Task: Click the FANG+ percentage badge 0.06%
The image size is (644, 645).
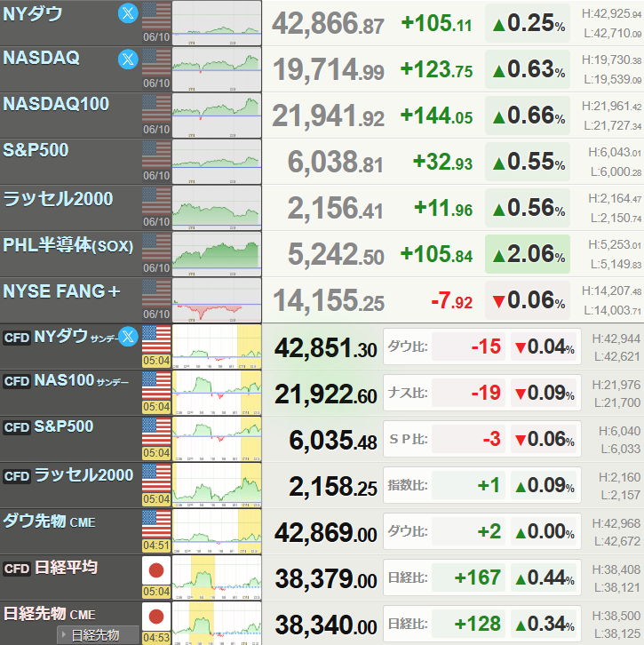Action: [x=528, y=300]
